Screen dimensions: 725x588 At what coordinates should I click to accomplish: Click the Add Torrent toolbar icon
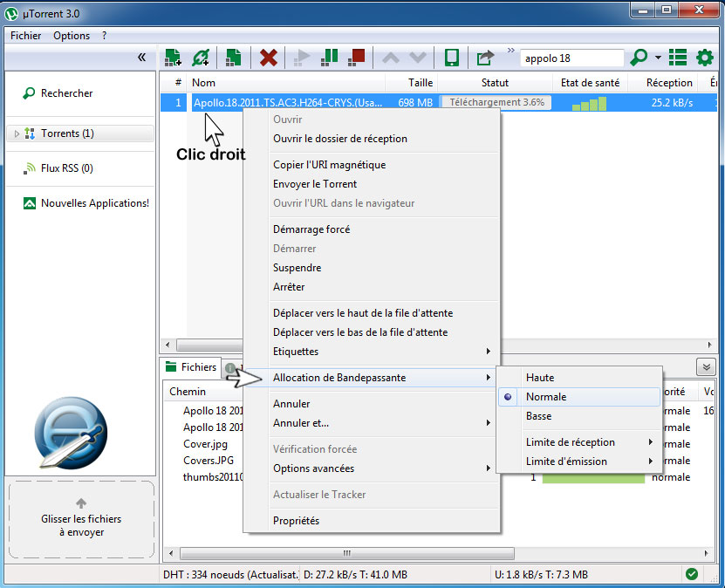tap(174, 58)
